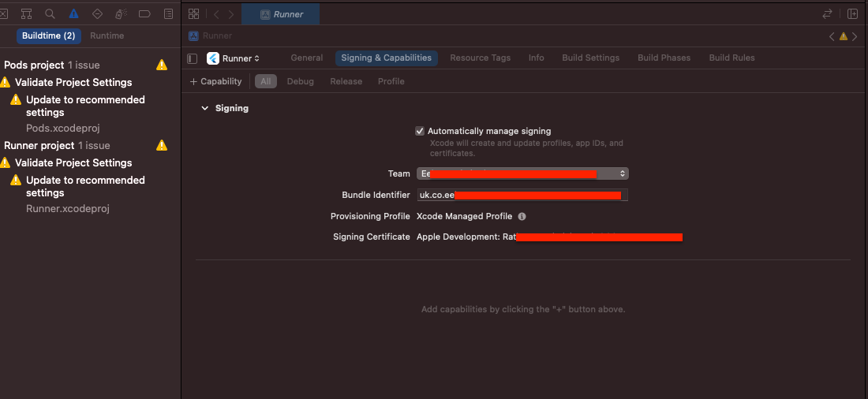Click the Runner project warning icon

(x=162, y=146)
